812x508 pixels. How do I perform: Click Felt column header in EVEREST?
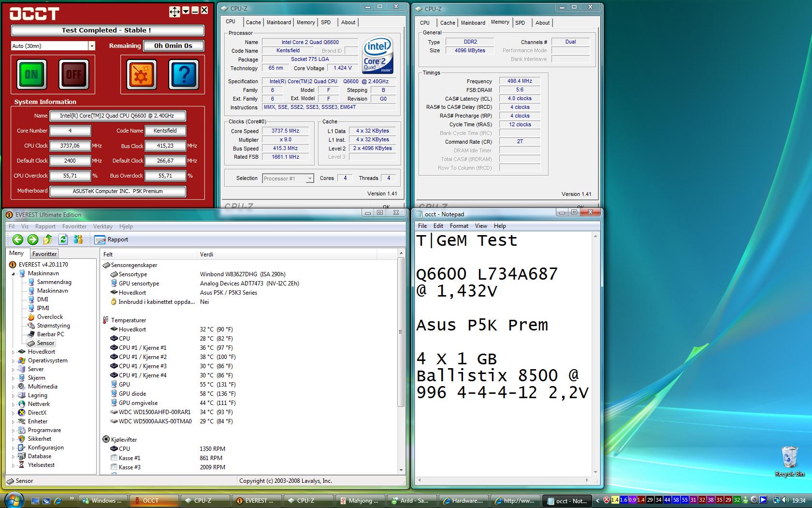[149, 254]
